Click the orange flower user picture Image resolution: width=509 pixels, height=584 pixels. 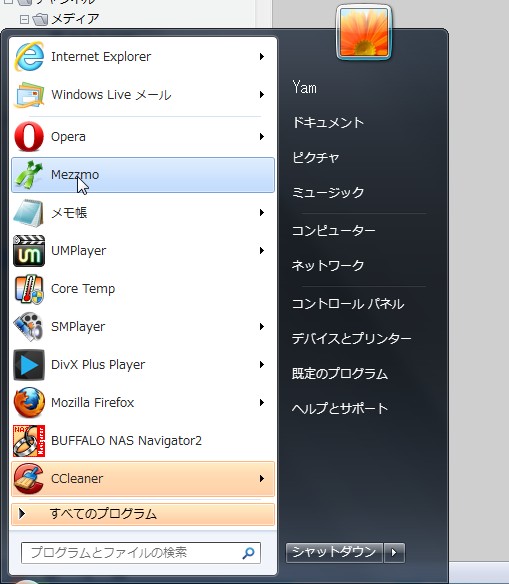364,33
